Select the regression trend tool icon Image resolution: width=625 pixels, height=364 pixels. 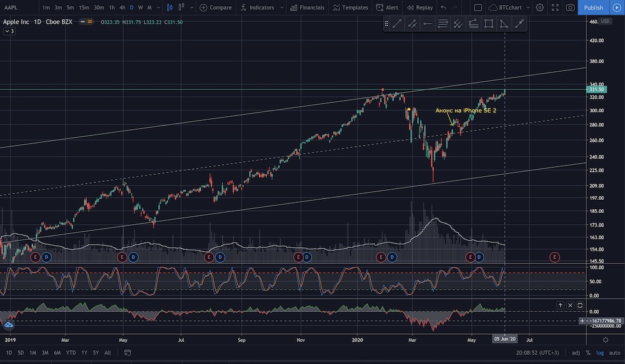[x=473, y=24]
